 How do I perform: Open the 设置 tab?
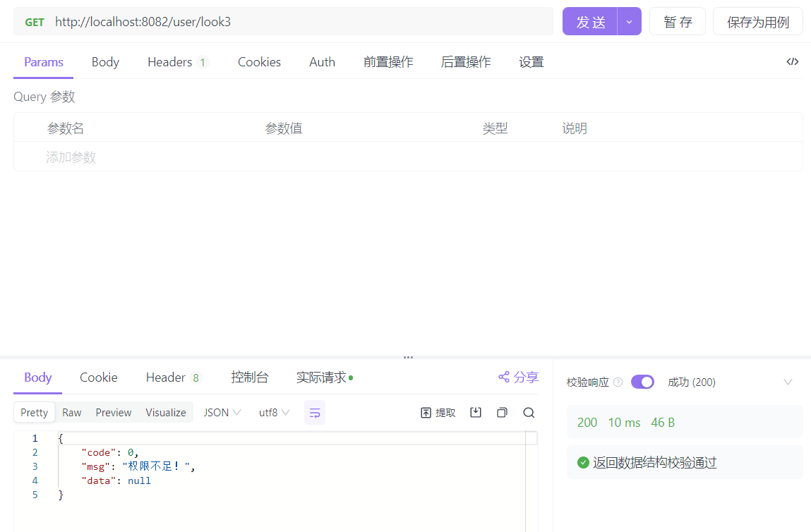[x=531, y=62]
